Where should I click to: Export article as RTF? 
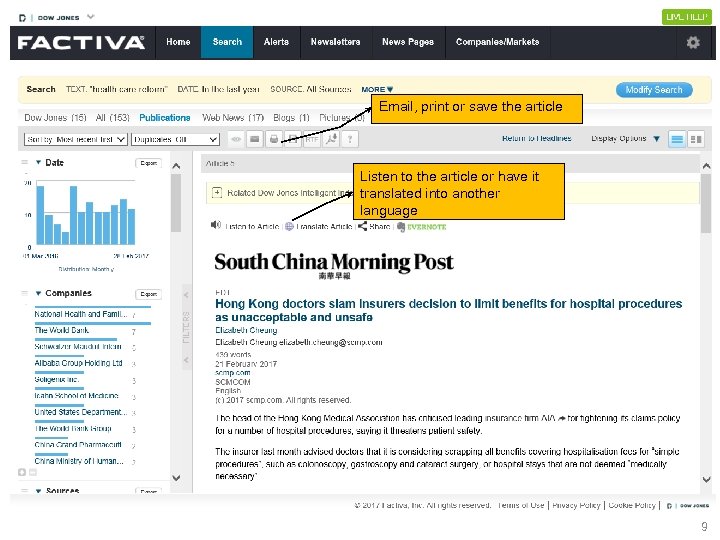coord(312,139)
